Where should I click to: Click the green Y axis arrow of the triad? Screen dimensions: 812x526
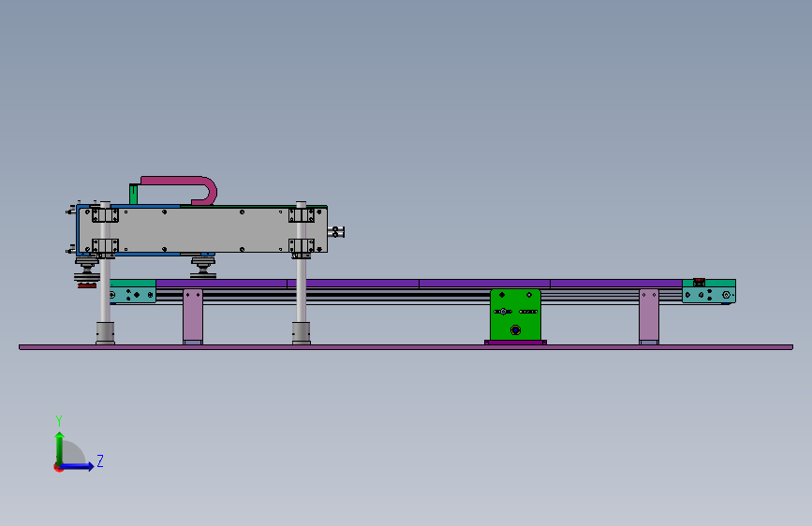coord(60,448)
